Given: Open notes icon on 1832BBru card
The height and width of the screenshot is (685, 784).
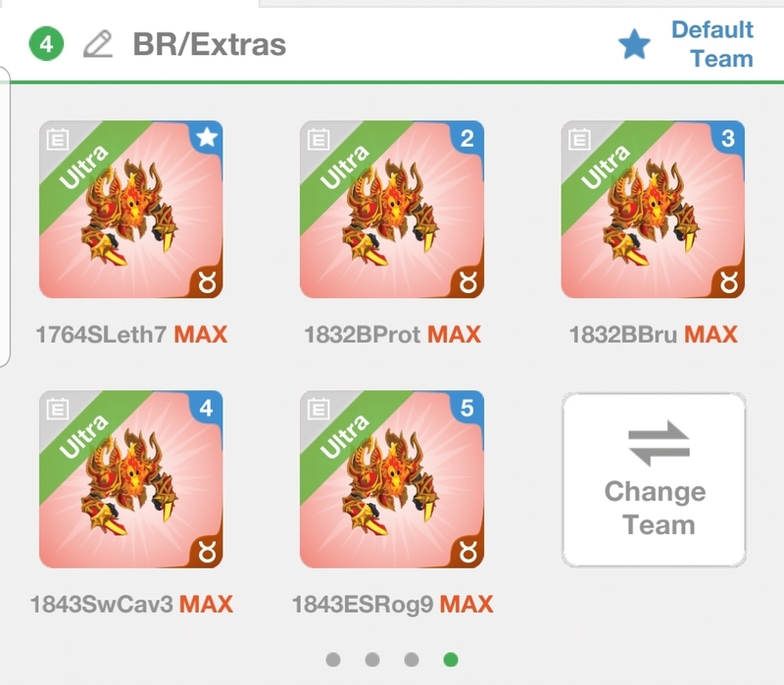Looking at the screenshot, I should [x=579, y=139].
